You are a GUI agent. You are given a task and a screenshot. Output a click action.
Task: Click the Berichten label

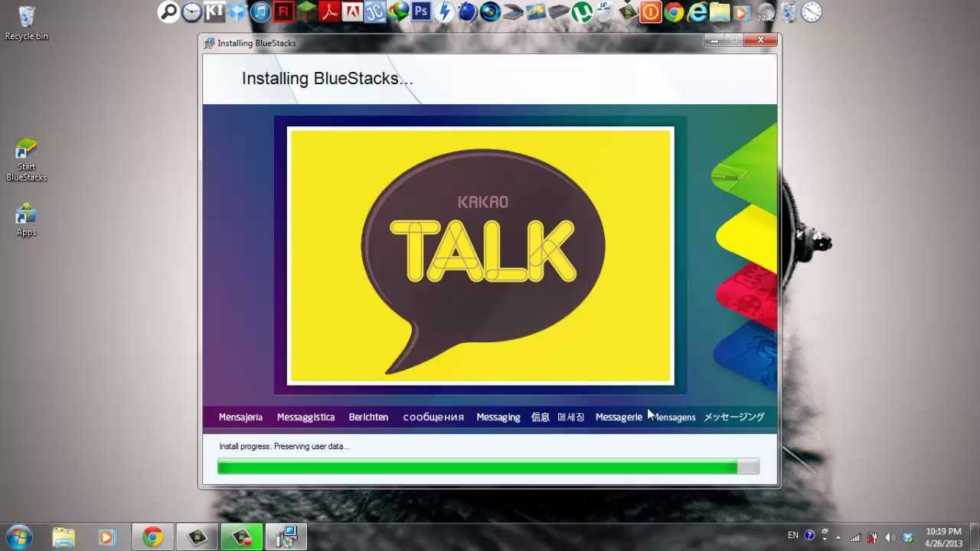pyautogui.click(x=368, y=417)
